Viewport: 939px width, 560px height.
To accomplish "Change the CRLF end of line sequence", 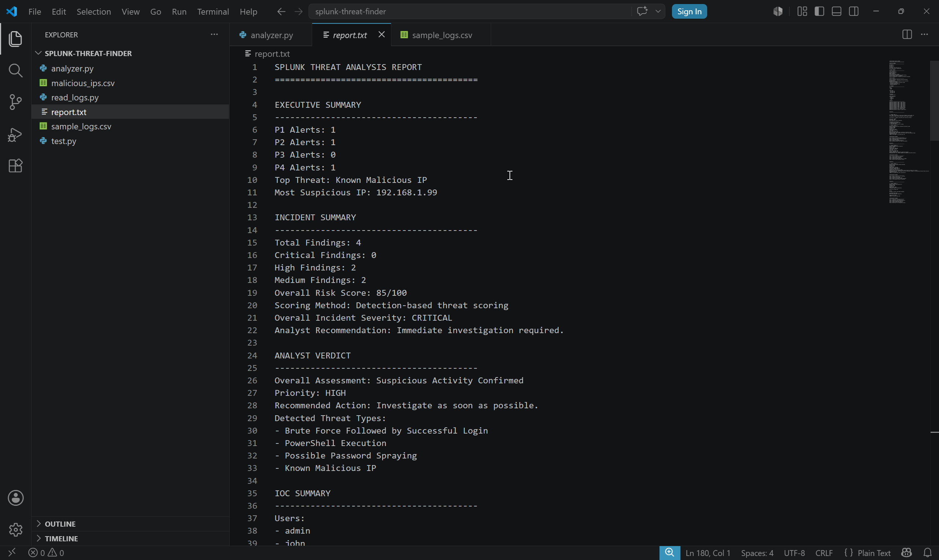I will coord(824,553).
